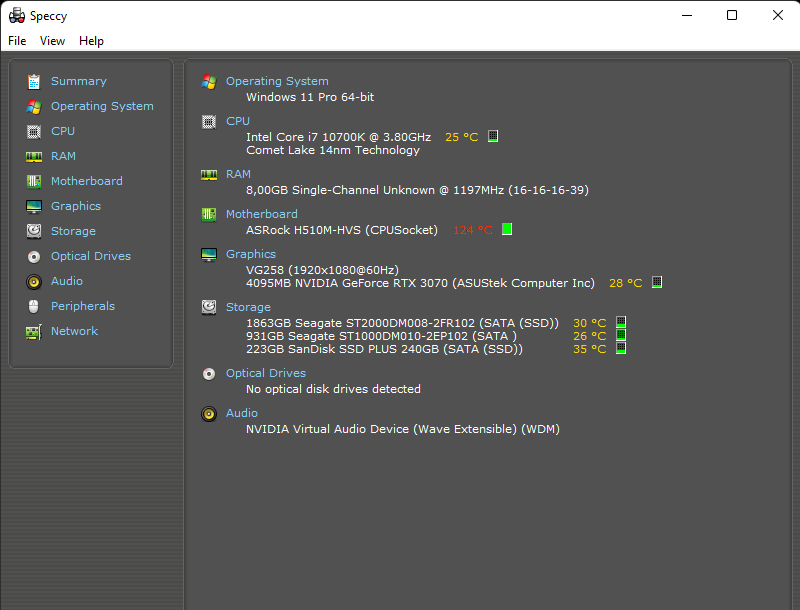The height and width of the screenshot is (610, 800).
Task: Click the Operating System heading link in main panel
Action: click(277, 81)
